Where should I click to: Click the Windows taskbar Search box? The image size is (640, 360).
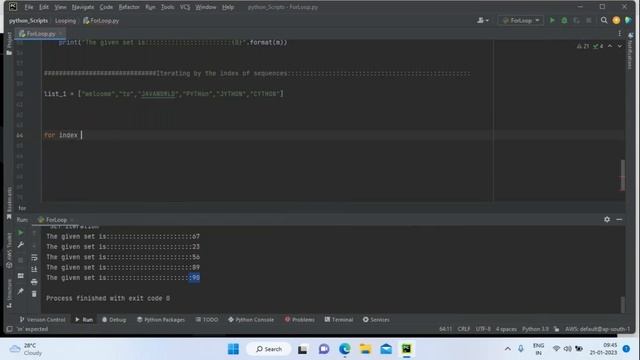269,349
